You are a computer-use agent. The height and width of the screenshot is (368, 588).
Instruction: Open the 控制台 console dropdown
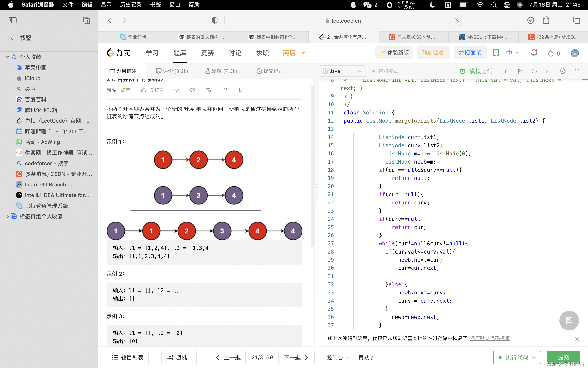pyautogui.click(x=338, y=357)
